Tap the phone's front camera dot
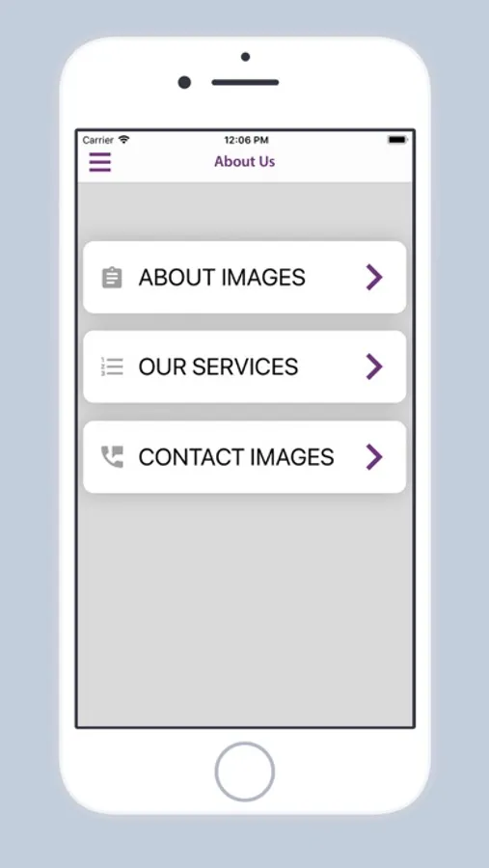 [x=184, y=83]
